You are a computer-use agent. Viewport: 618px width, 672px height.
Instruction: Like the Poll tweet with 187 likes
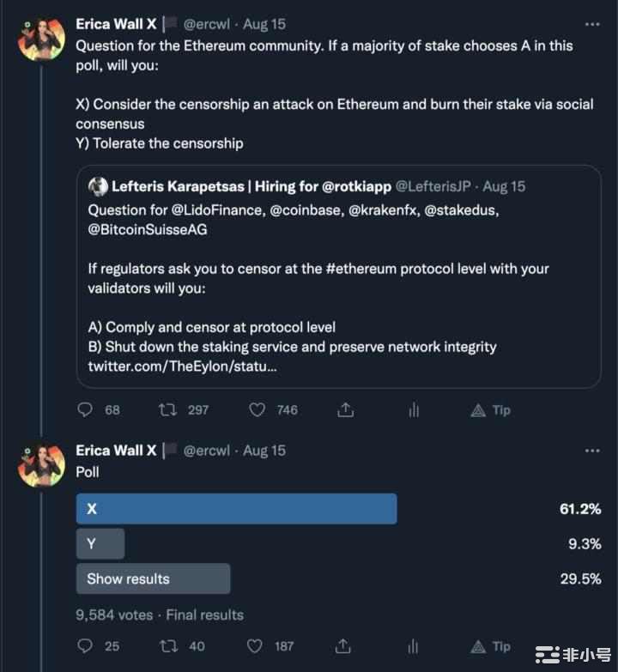(257, 645)
